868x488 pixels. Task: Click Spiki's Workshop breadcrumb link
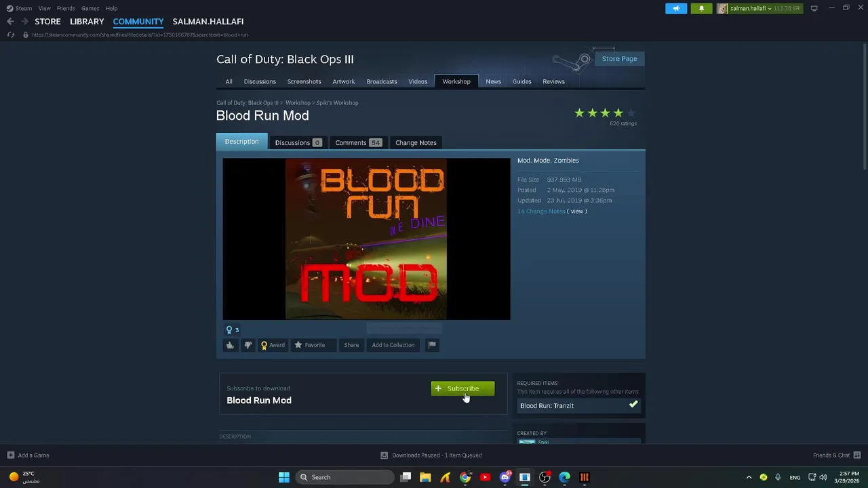click(x=337, y=103)
